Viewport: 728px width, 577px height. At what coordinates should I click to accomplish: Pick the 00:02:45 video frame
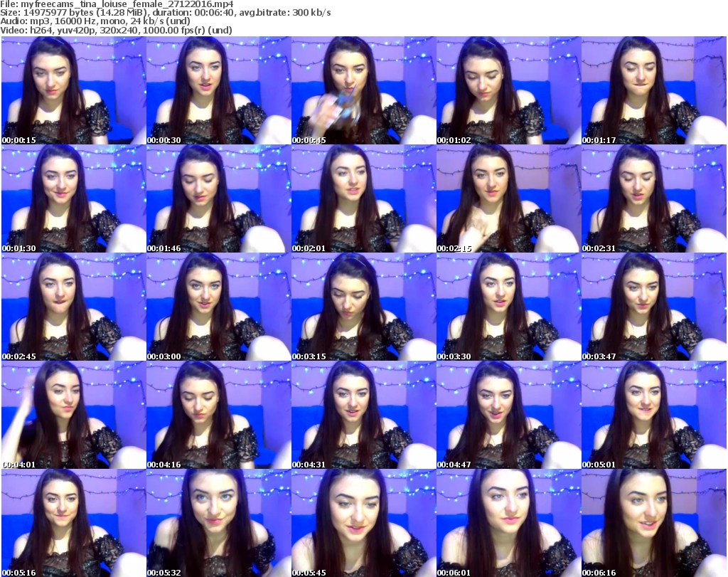[74, 307]
